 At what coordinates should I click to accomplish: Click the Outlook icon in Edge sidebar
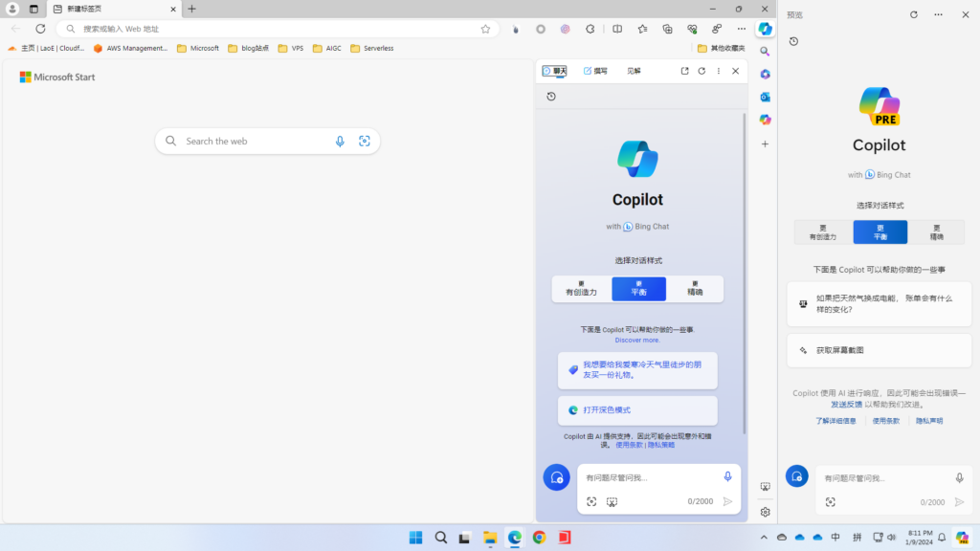pyautogui.click(x=765, y=97)
